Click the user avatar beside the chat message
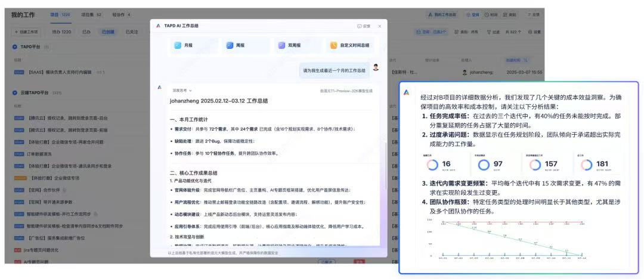The height and width of the screenshot is (279, 644). point(376,67)
